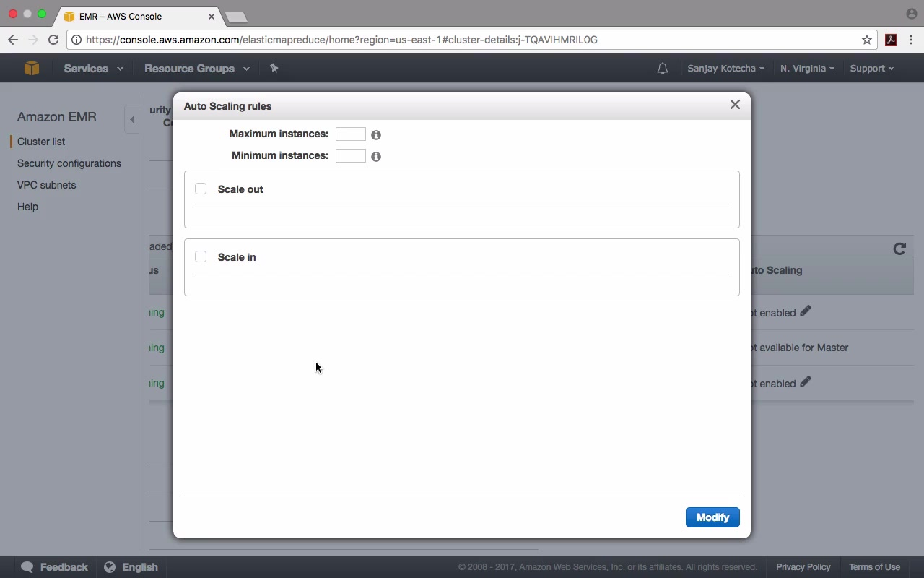Viewport: 924px width, 578px height.
Task: Enable the Scale in checkbox
Action: [201, 256]
